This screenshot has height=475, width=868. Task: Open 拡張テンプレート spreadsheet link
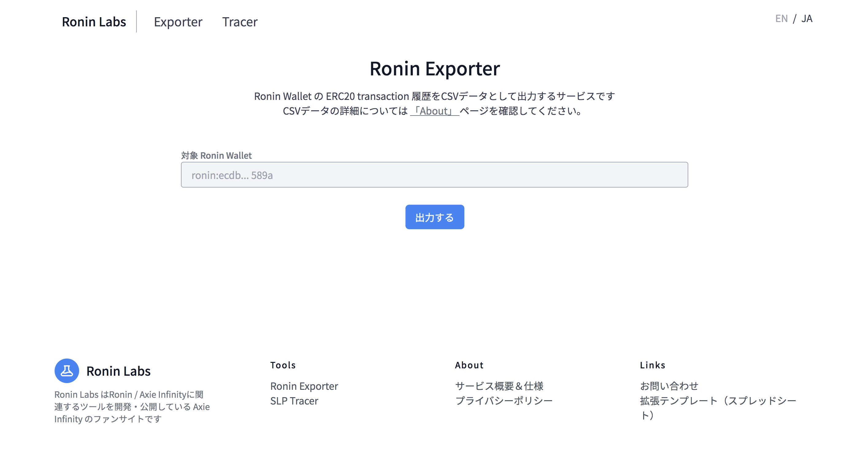718,408
